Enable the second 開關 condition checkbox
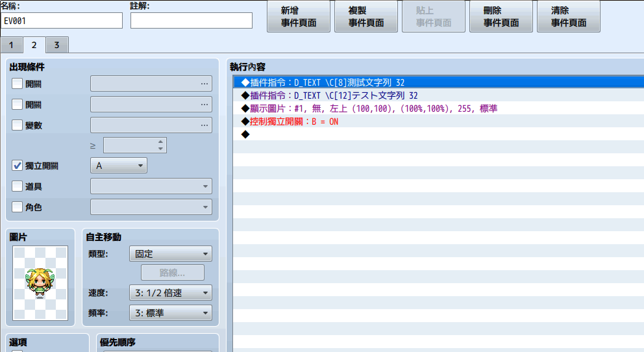644x352 pixels. click(x=18, y=105)
